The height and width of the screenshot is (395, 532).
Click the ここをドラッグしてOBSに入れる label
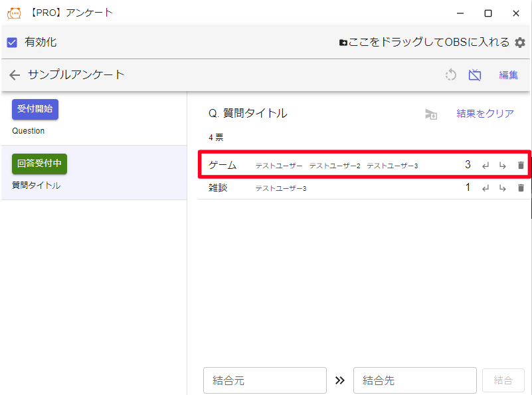pos(429,43)
